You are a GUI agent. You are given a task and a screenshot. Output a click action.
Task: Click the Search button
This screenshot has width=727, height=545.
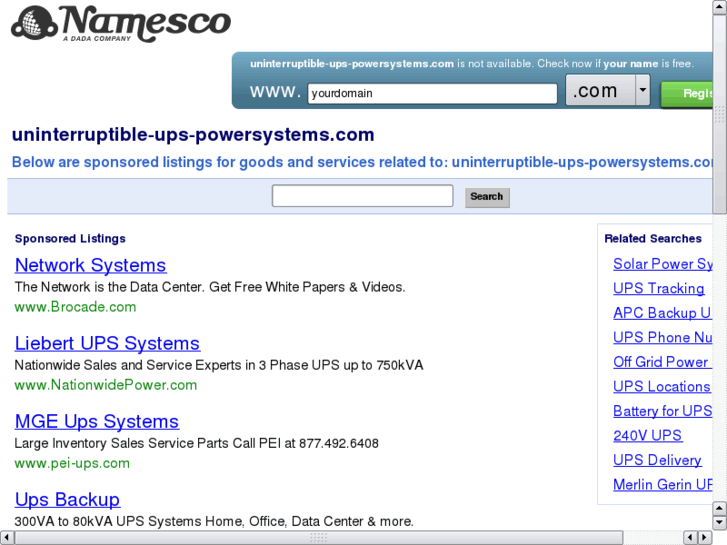point(487,197)
